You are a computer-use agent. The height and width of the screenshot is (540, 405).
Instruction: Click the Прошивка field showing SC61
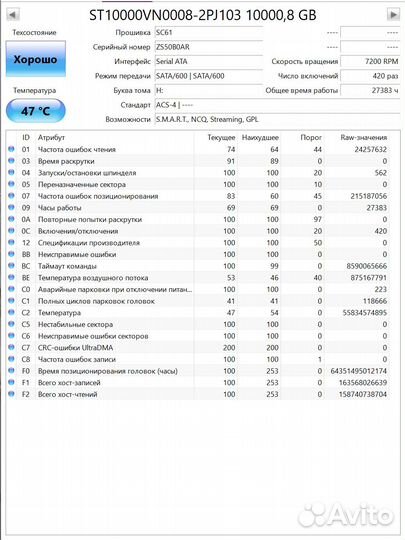(x=209, y=32)
